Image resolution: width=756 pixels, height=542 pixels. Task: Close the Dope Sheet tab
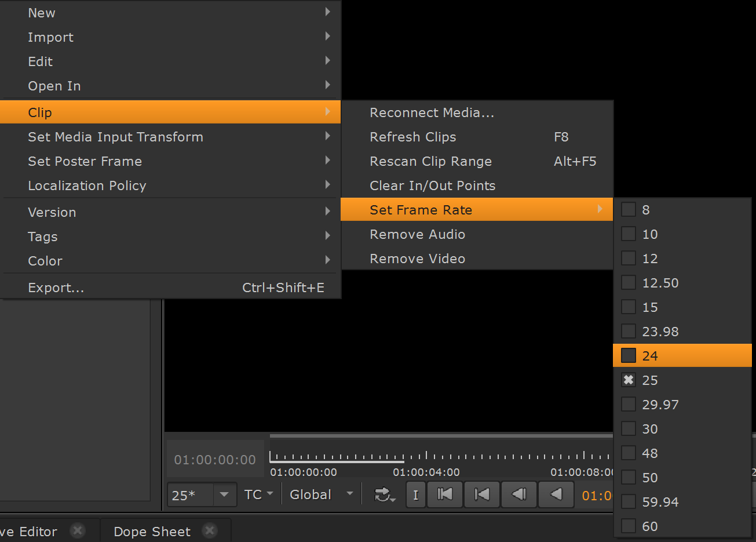coord(209,530)
